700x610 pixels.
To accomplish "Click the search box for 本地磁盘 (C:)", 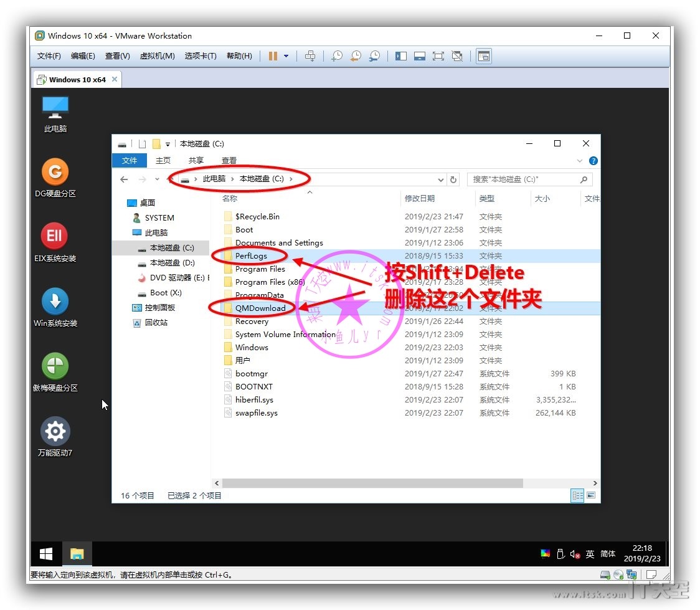I will tap(529, 179).
